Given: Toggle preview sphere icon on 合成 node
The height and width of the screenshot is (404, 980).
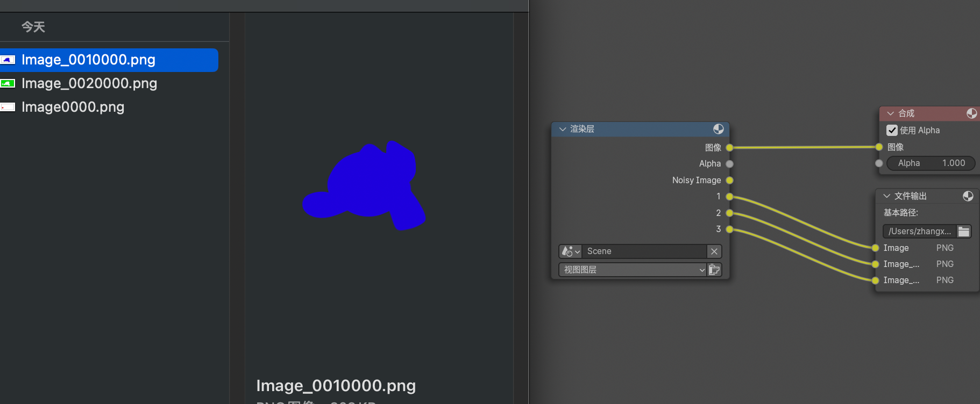Looking at the screenshot, I should coord(972,113).
